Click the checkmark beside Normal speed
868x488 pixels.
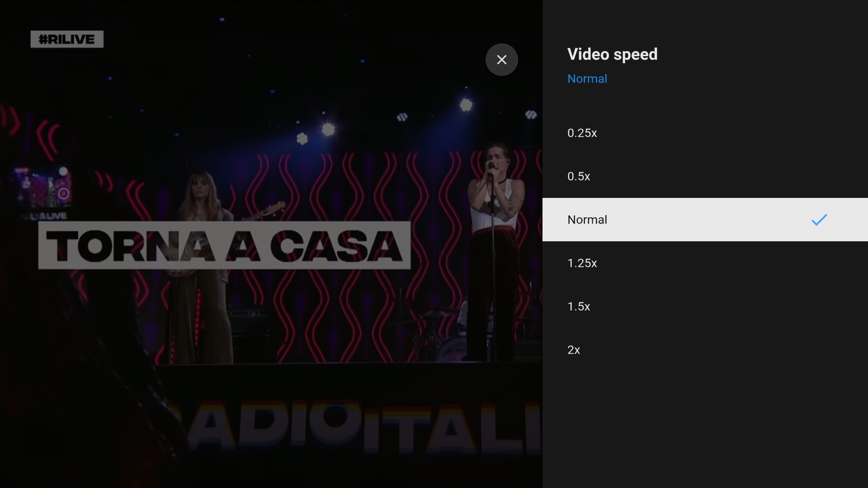(819, 220)
